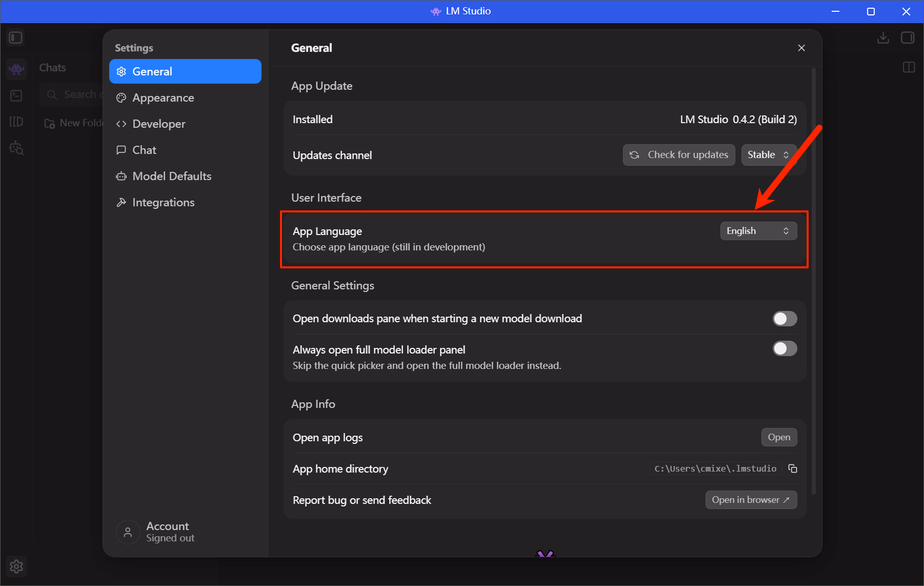Open the downloads pane icon
The width and height of the screenshot is (924, 586).
883,37
